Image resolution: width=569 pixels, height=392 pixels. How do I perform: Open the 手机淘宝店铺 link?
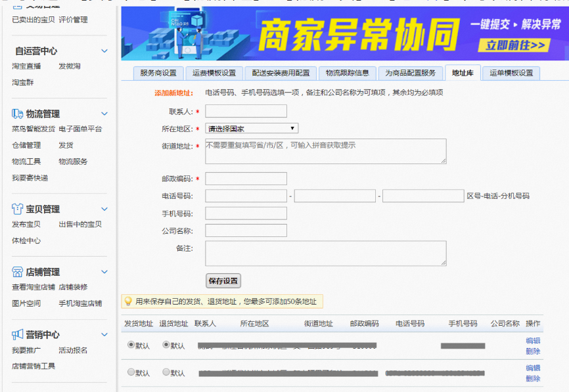(81, 303)
